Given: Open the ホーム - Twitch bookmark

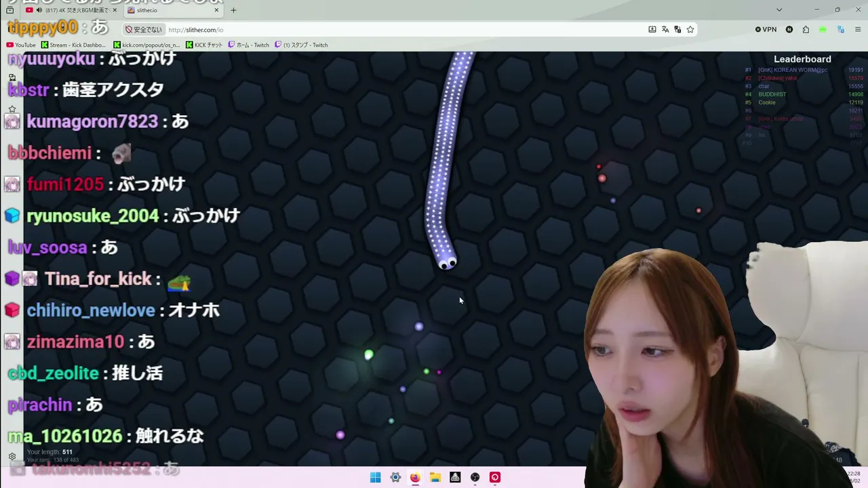Looking at the screenshot, I should [249, 45].
